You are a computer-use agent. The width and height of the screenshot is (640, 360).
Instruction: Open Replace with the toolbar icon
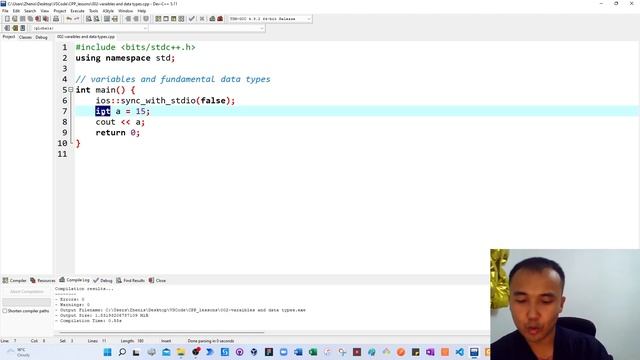point(96,19)
